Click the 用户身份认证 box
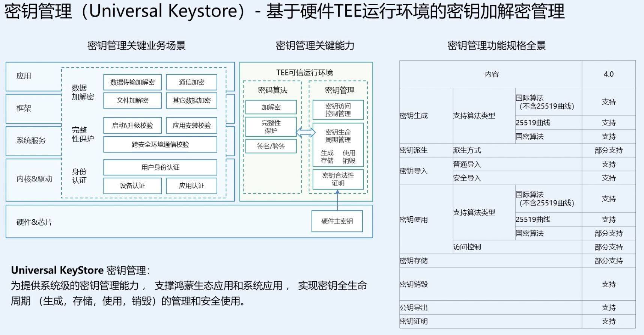 160,167
